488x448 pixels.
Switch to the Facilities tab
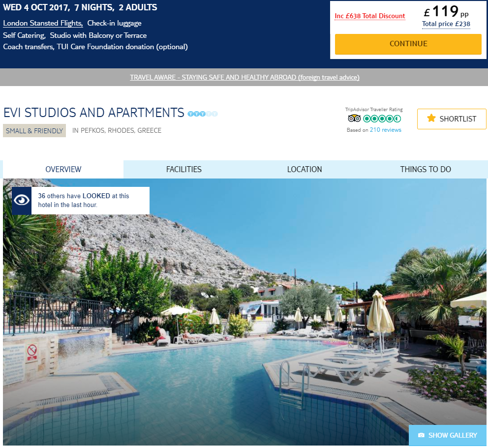[x=183, y=169]
